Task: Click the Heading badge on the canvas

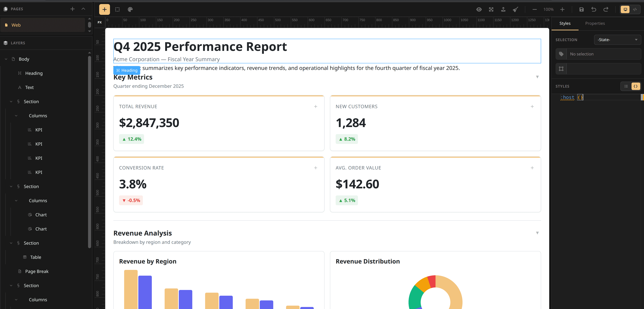Action: click(127, 70)
